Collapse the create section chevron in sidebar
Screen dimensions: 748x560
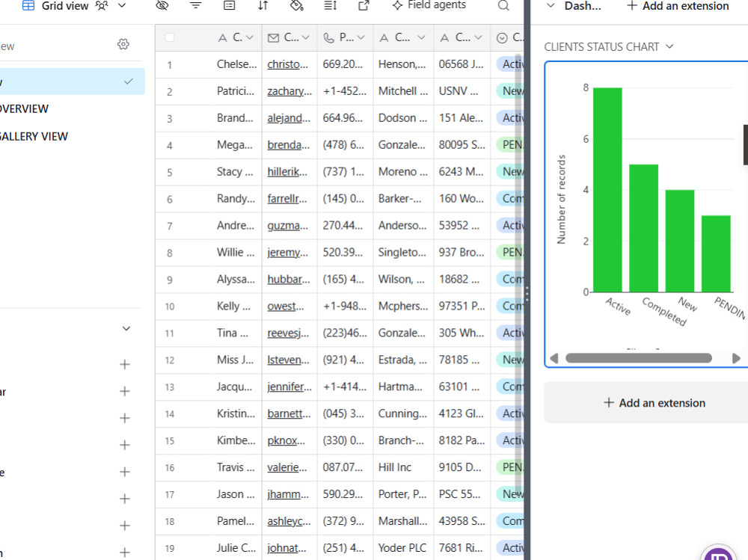pyautogui.click(x=126, y=329)
